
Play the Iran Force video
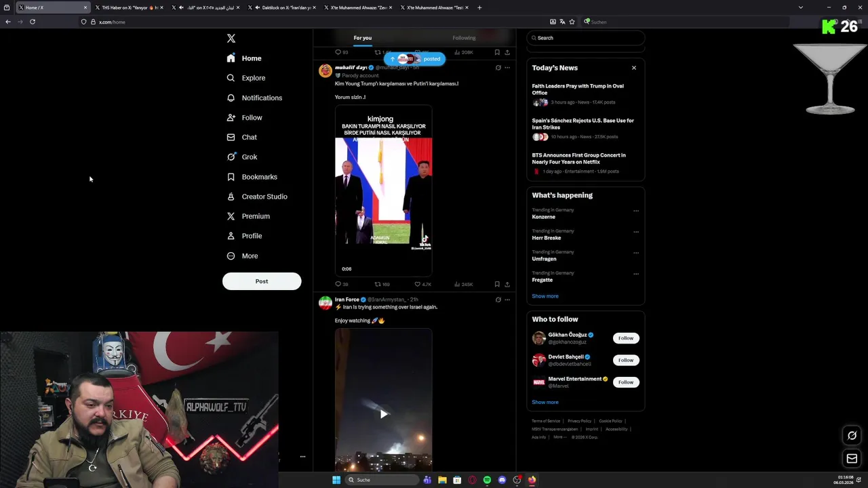click(383, 414)
